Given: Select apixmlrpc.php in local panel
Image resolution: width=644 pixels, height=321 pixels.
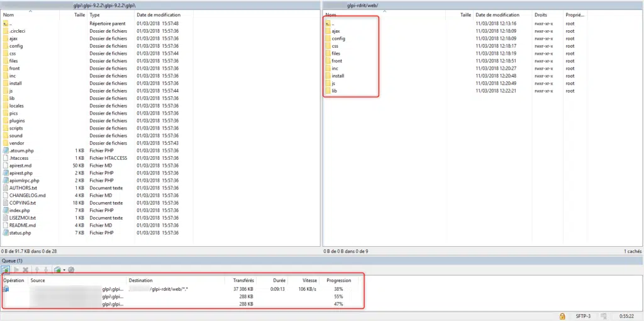Looking at the screenshot, I should click(x=25, y=181).
